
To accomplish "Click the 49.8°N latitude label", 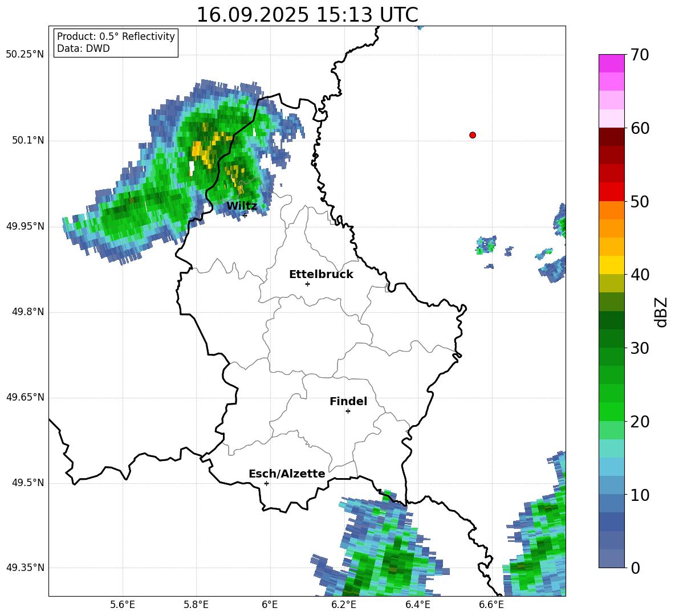I will click(x=29, y=312).
